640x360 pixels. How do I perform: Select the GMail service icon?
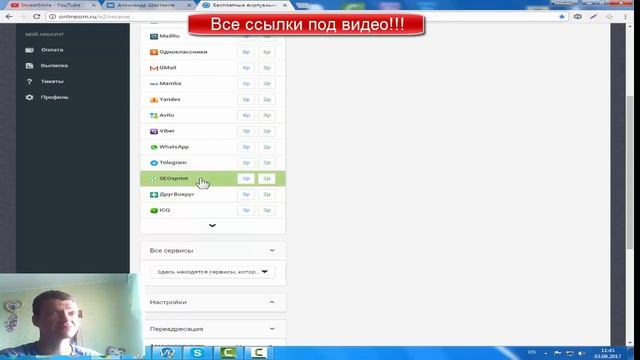(x=154, y=68)
